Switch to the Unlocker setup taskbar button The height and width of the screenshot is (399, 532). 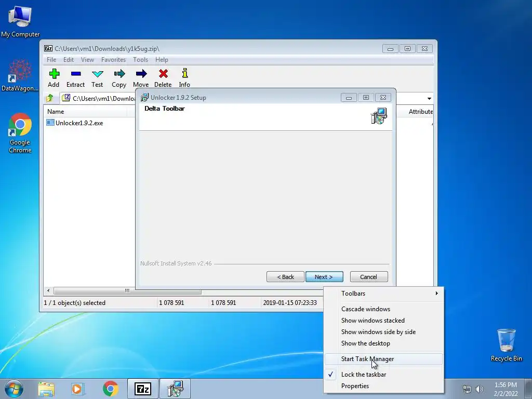click(x=175, y=389)
